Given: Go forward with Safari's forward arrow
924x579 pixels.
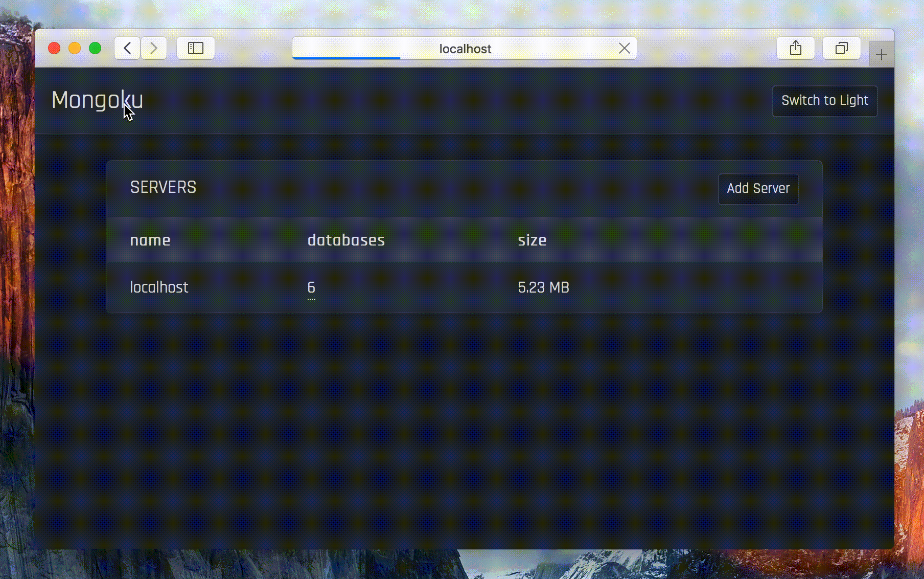Looking at the screenshot, I should (154, 49).
